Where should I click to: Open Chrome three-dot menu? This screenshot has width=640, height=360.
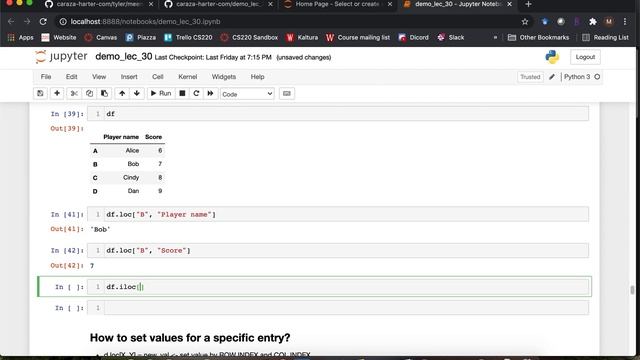coord(625,22)
